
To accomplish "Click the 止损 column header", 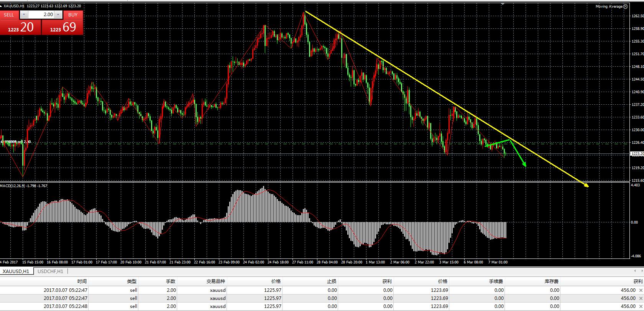I will (x=332, y=281).
